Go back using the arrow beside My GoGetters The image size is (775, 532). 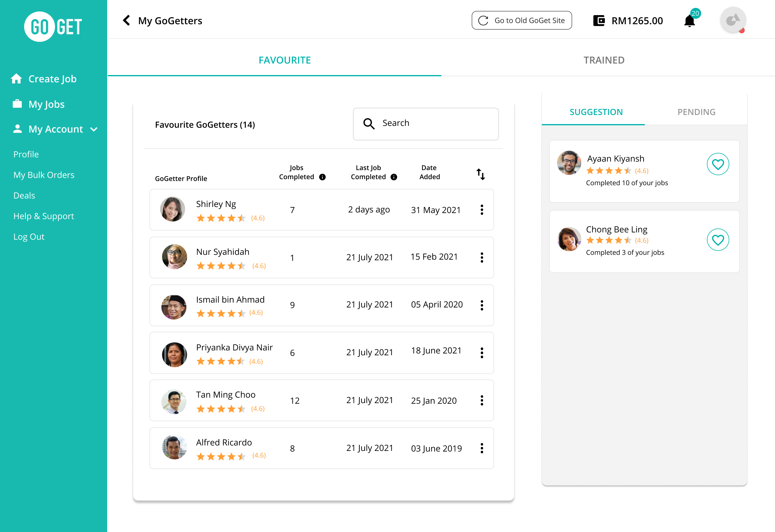126,20
